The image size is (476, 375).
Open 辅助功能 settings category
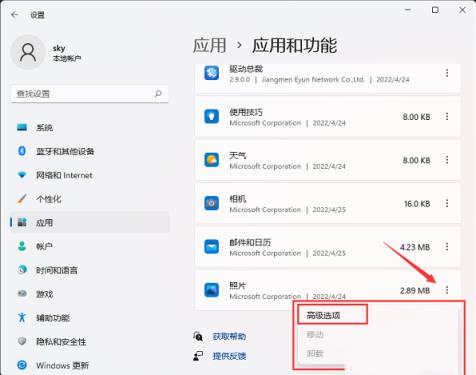(89, 318)
